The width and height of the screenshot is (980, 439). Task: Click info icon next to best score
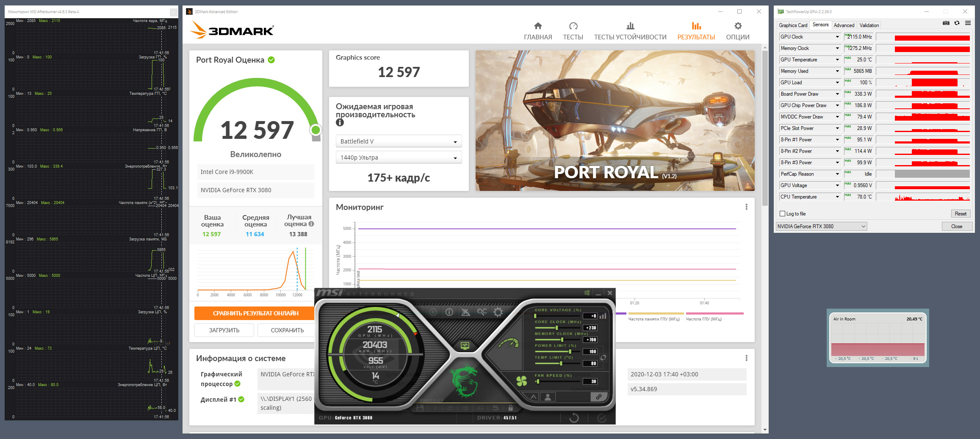(x=311, y=224)
